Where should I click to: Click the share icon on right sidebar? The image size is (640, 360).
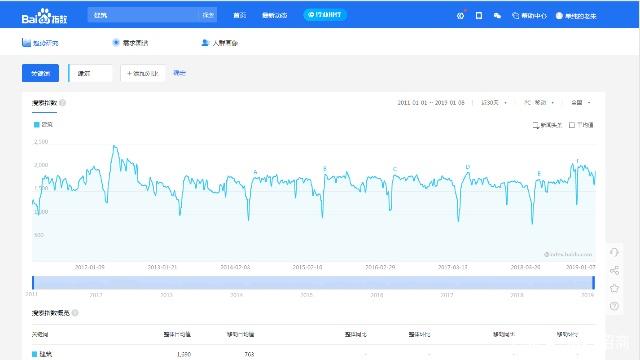tap(614, 270)
